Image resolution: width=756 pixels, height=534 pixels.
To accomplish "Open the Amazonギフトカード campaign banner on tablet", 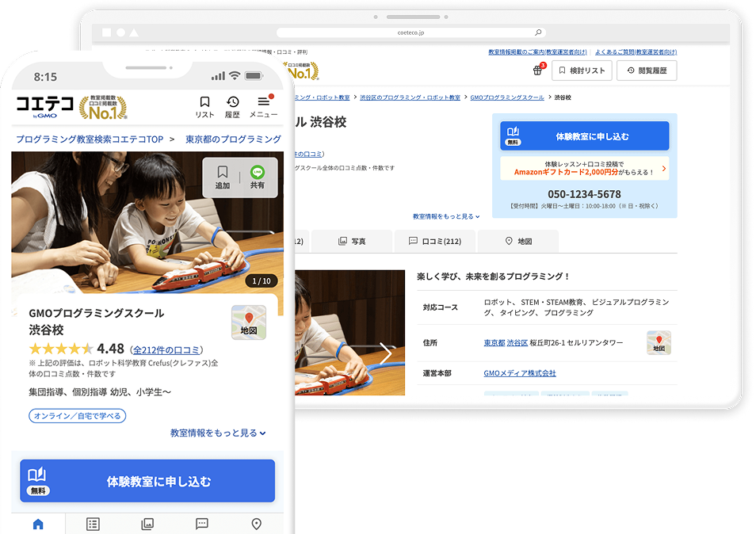I will (x=584, y=168).
